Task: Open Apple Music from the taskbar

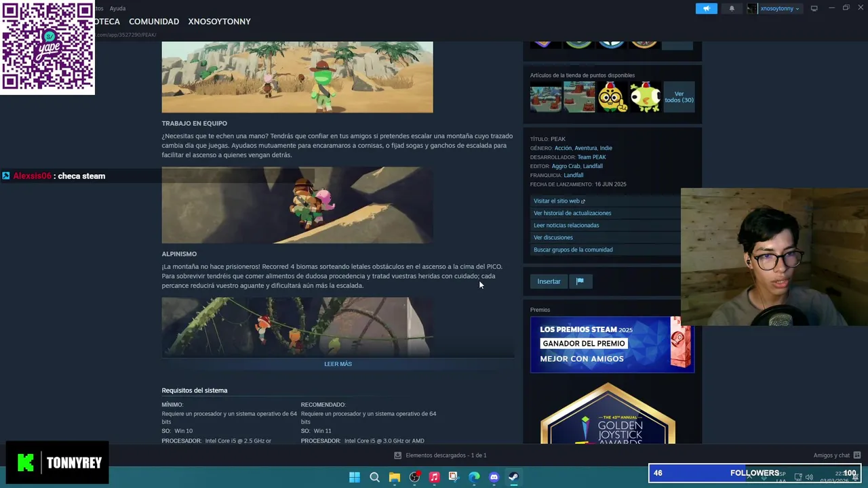Action: pyautogui.click(x=434, y=477)
